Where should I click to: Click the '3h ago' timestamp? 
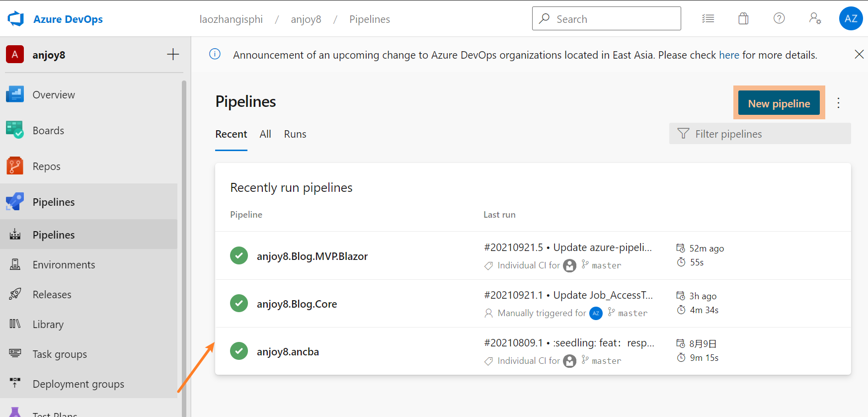pos(703,296)
